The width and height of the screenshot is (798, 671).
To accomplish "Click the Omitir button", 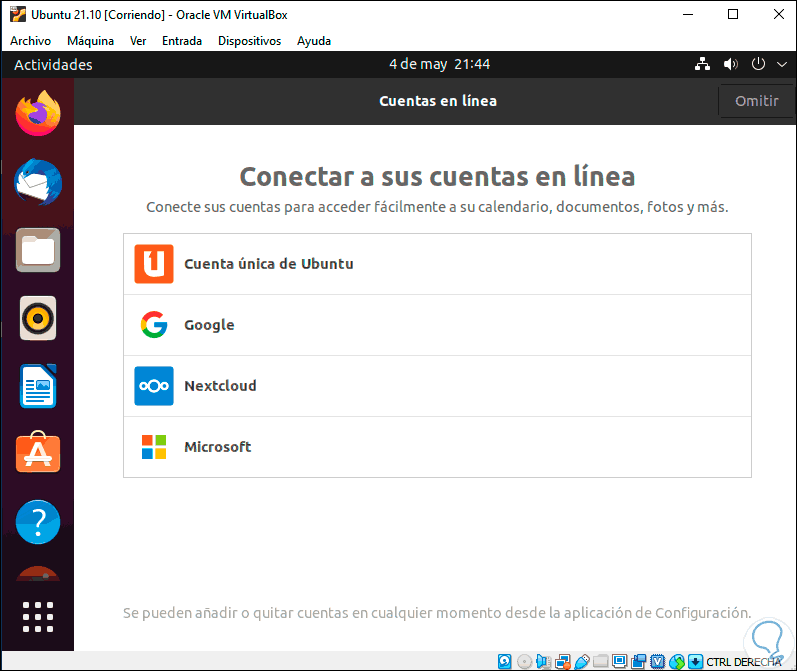I will pyautogui.click(x=756, y=101).
